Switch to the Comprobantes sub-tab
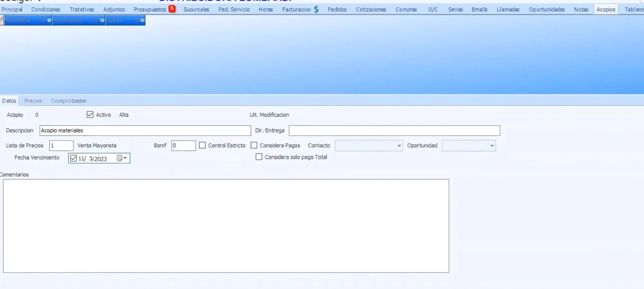This screenshot has width=644, height=289. pos(69,101)
